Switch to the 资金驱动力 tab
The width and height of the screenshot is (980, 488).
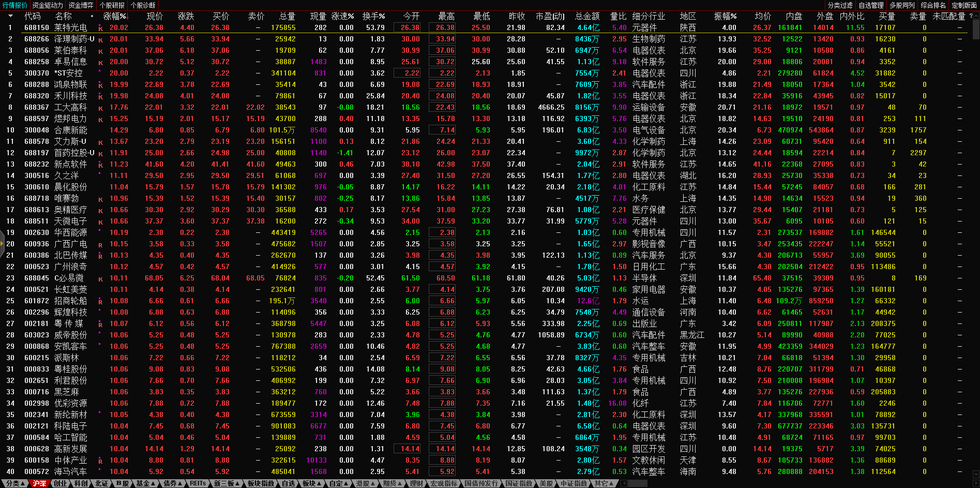click(47, 5)
